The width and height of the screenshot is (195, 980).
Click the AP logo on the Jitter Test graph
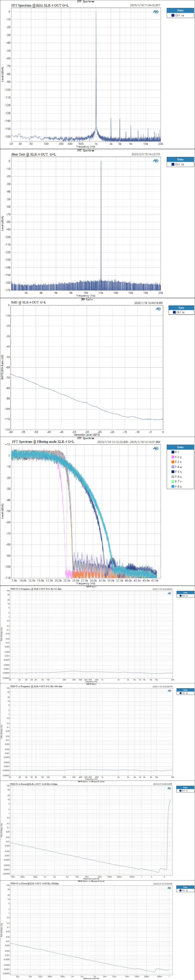(156, 161)
